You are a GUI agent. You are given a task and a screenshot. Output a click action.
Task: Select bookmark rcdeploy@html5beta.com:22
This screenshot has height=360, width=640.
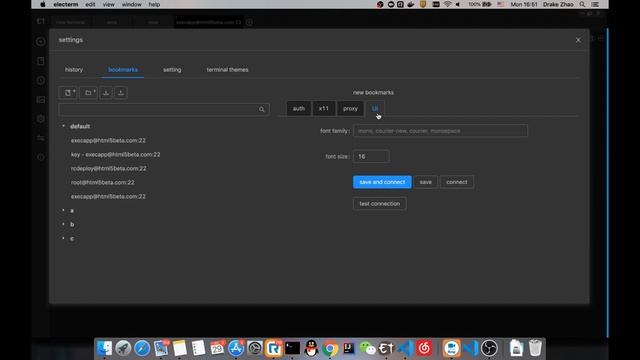[109, 169]
